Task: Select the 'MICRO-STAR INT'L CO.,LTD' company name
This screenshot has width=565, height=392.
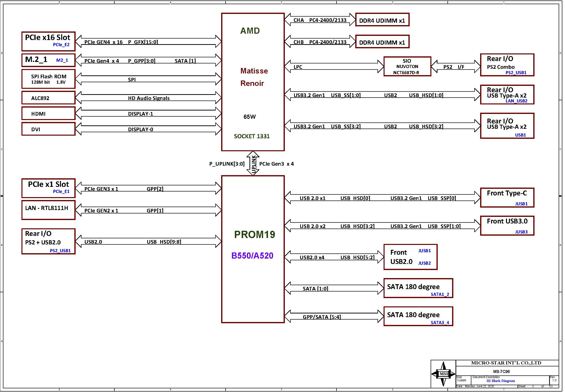Action: click(506, 363)
